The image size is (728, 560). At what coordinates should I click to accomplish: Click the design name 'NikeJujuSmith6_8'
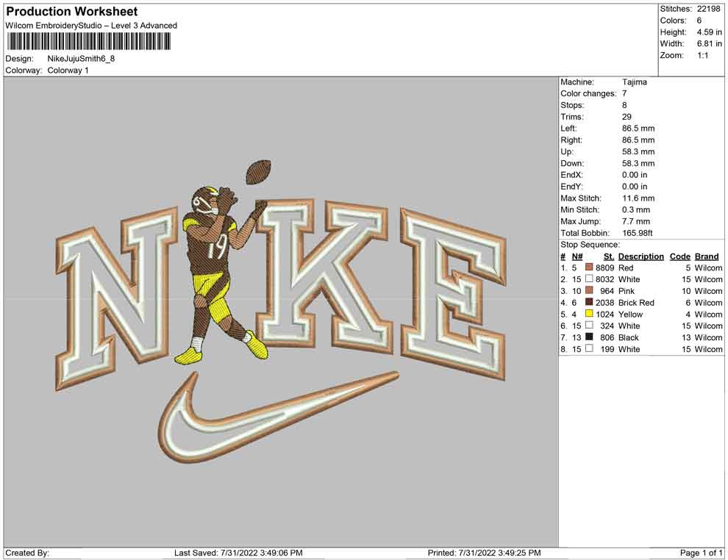click(81, 59)
